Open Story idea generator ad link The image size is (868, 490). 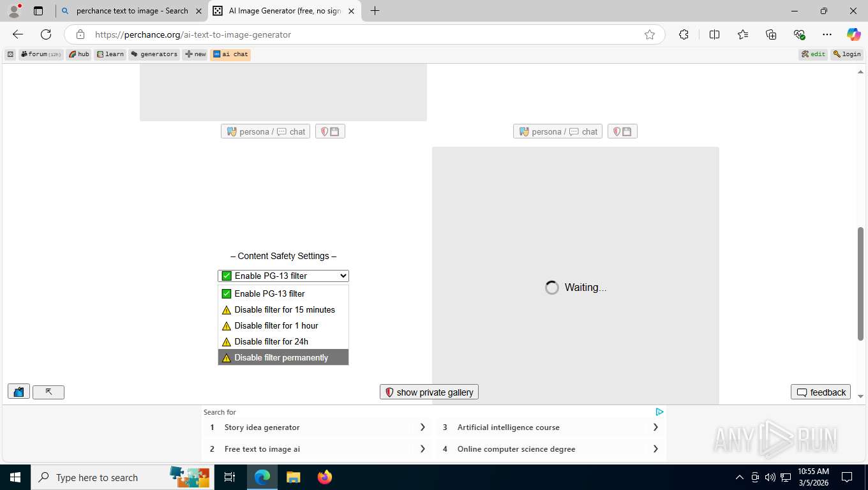318,427
